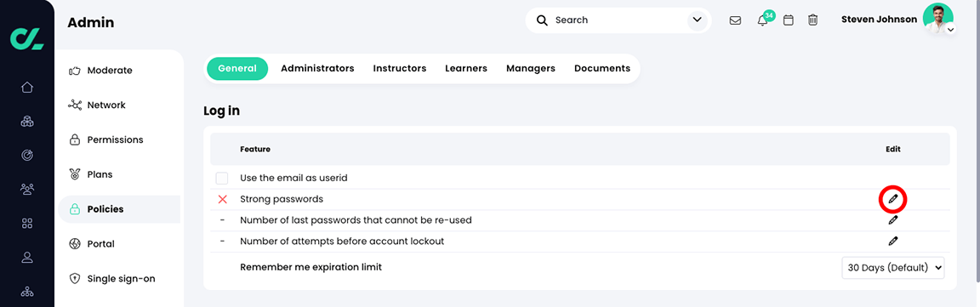The height and width of the screenshot is (307, 980).
Task: Check Use the email as userid
Action: (222, 179)
